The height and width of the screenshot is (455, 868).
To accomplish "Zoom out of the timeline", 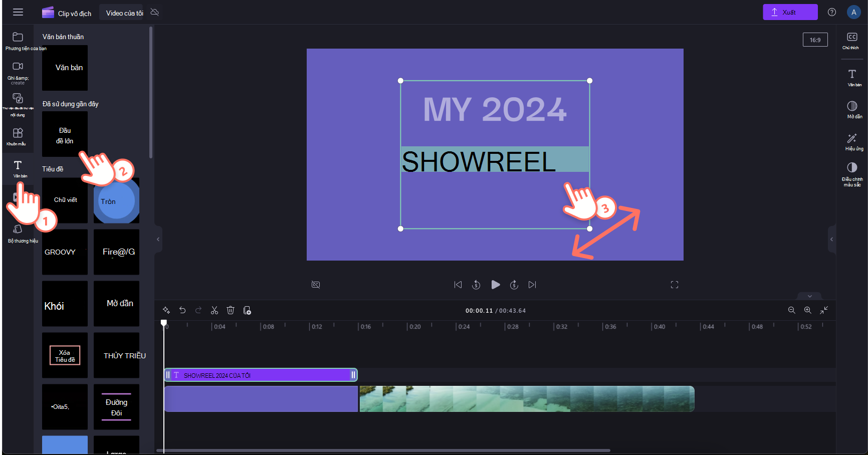I will (x=792, y=310).
